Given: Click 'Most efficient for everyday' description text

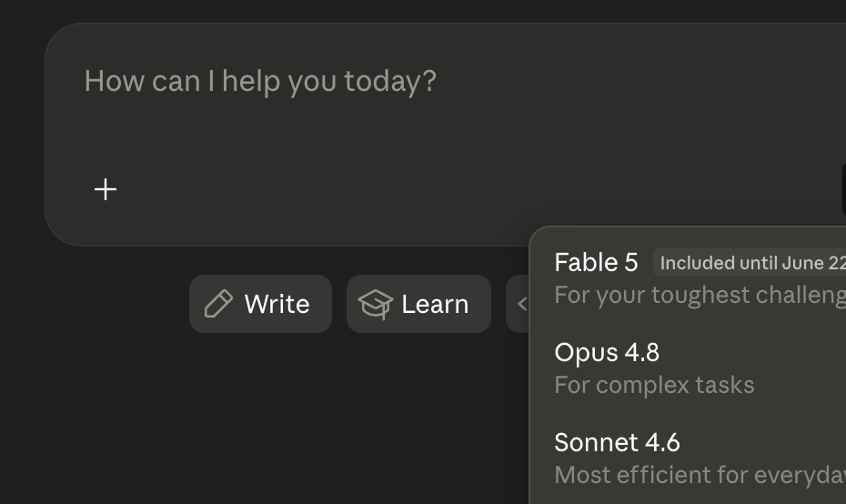Looking at the screenshot, I should pos(700,476).
